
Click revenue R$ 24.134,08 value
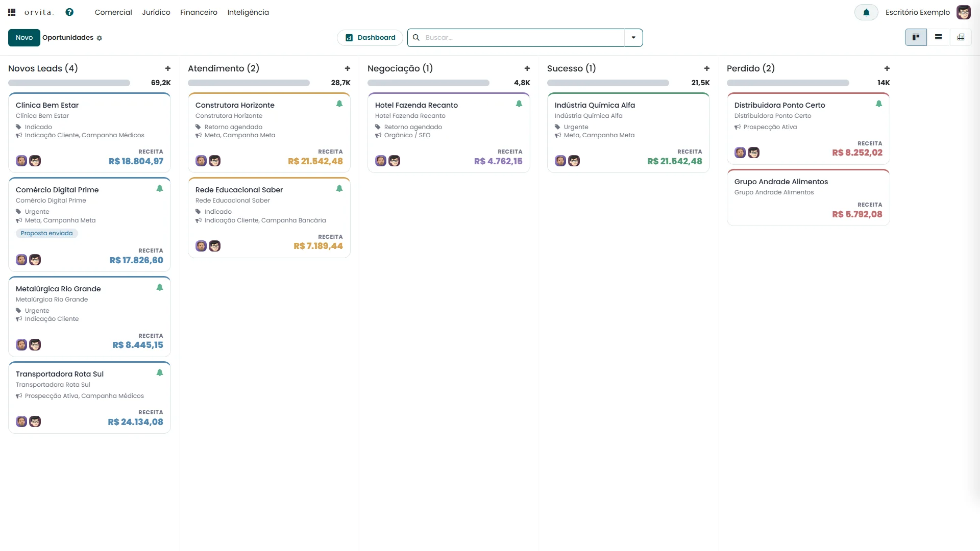click(135, 422)
